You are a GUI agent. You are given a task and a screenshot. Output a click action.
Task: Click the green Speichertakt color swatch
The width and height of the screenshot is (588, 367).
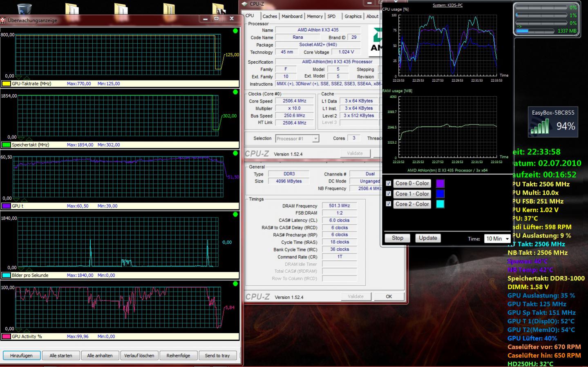(x=6, y=145)
